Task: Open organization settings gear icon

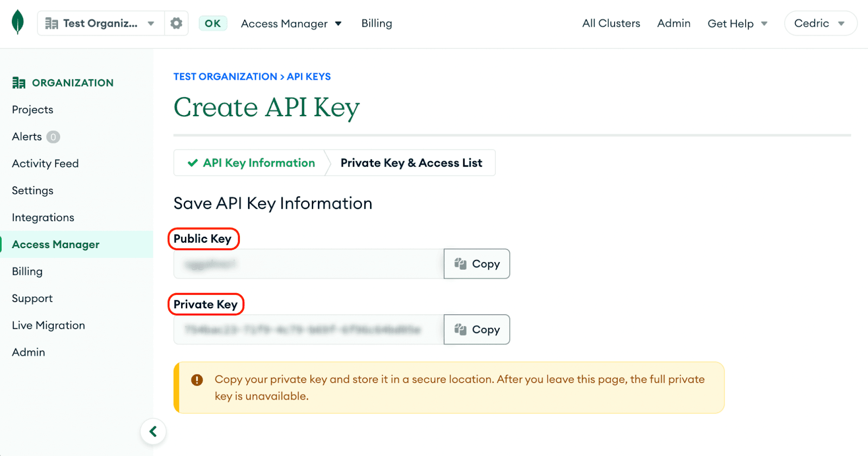Action: tap(176, 23)
